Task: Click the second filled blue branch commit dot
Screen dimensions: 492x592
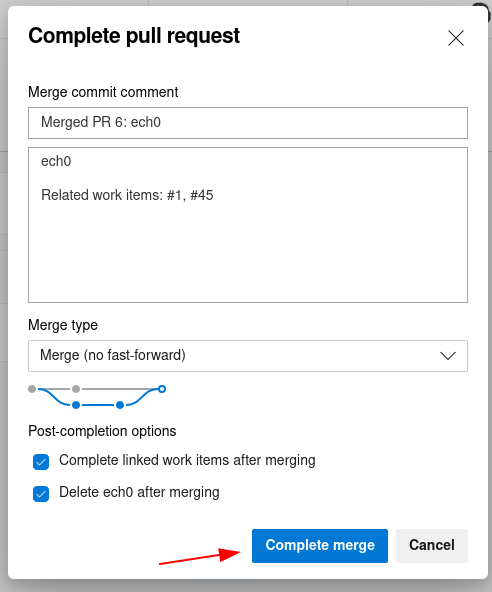Action: point(120,405)
